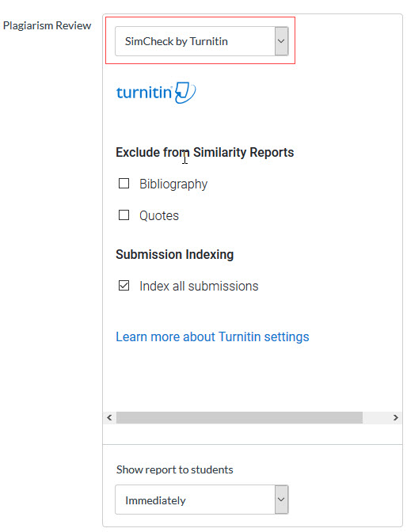
Task: Uncheck Index all submissions
Action: click(124, 286)
